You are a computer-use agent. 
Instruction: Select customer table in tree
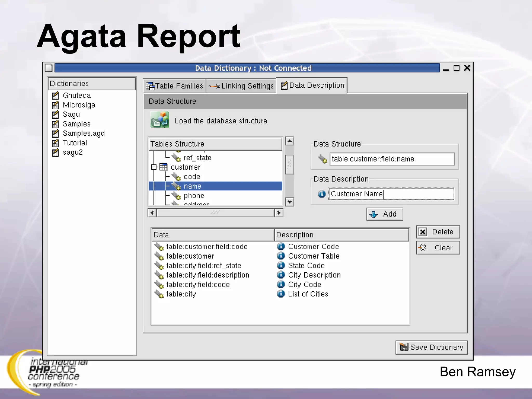tap(185, 167)
